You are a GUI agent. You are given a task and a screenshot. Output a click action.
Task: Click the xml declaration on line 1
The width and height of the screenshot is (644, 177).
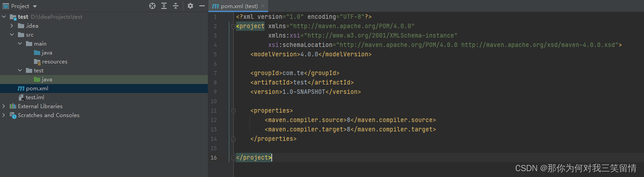(x=304, y=17)
